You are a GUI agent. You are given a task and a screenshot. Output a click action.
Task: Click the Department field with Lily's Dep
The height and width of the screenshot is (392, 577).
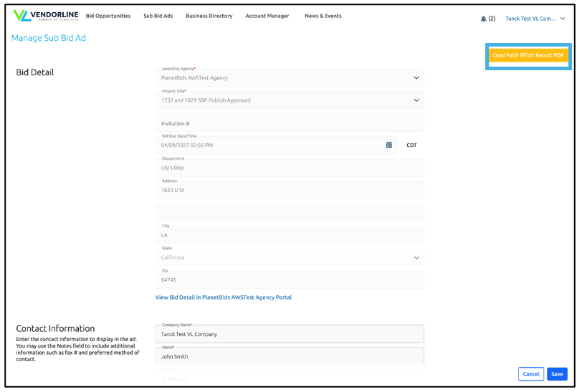[290, 168]
